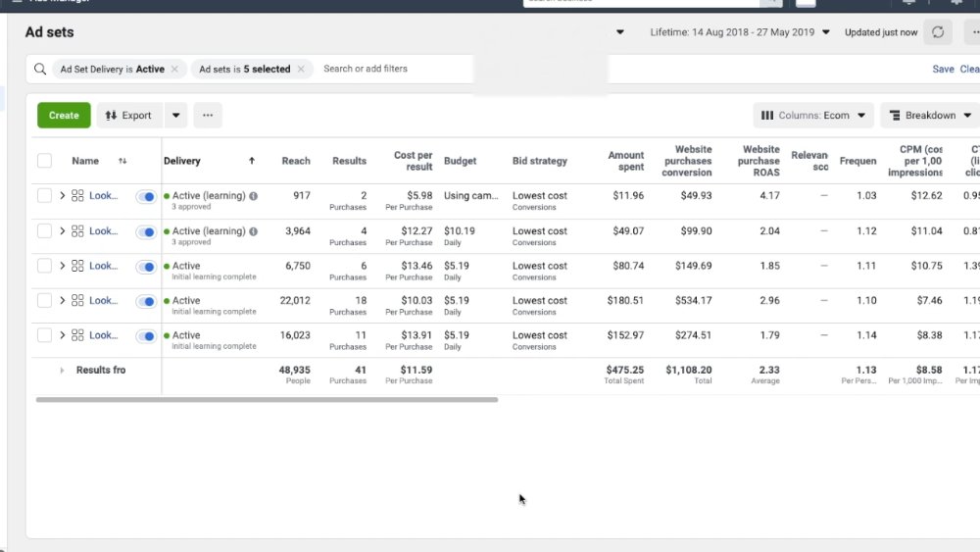The width and height of the screenshot is (980, 552).
Task: Check the box for the 22,012 reach row
Action: [x=44, y=301]
